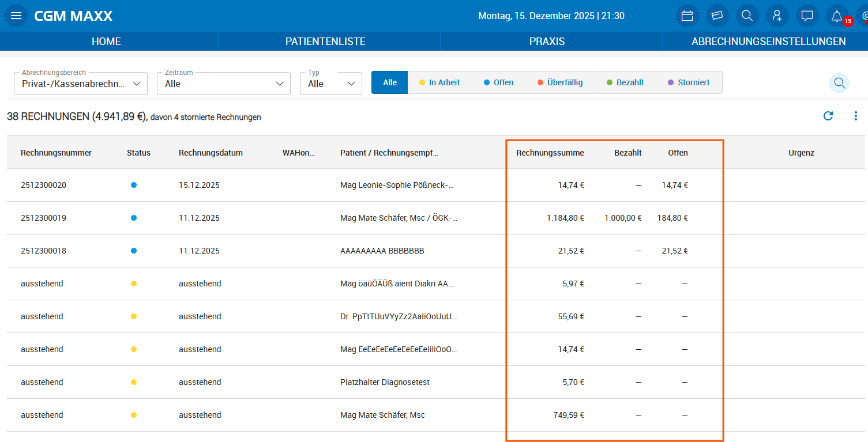Show only Bezahlt invoices
Image resolution: width=868 pixels, height=442 pixels.
pyautogui.click(x=625, y=82)
